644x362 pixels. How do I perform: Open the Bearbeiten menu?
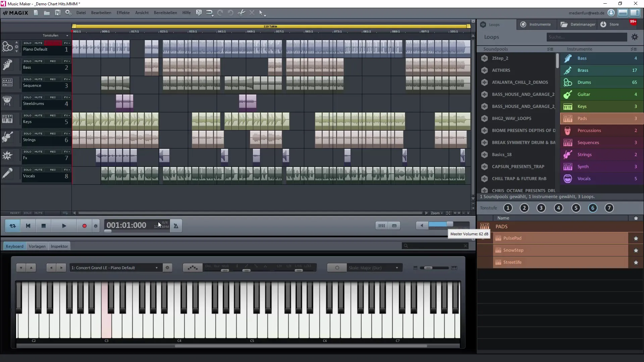[101, 13]
